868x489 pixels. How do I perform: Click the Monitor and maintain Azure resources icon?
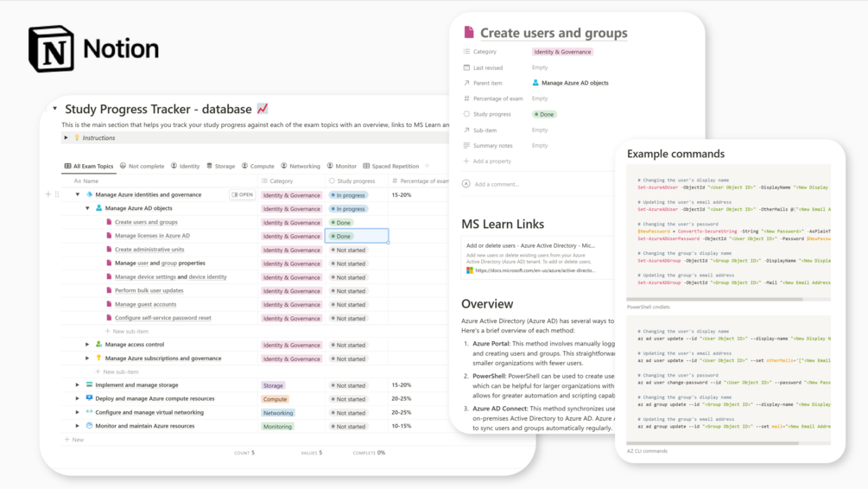[89, 426]
